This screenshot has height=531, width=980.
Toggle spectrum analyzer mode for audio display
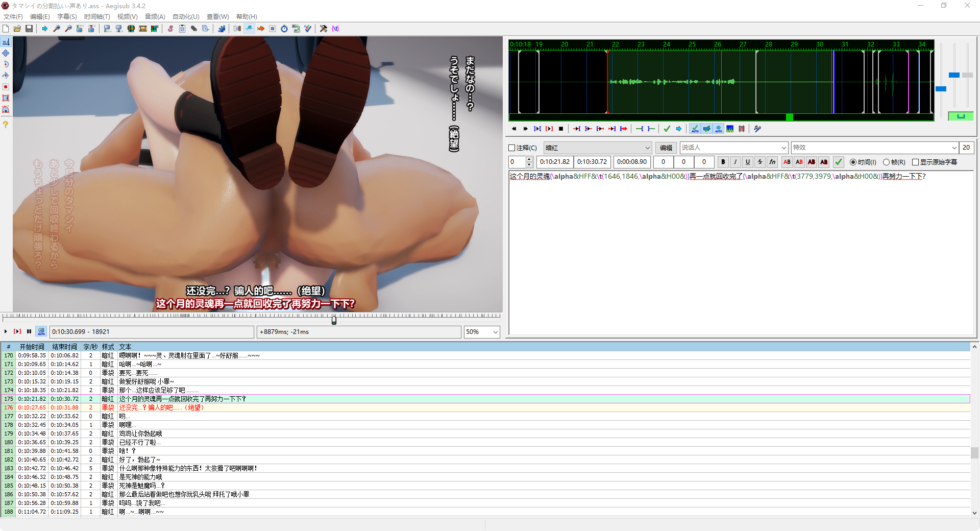[730, 129]
